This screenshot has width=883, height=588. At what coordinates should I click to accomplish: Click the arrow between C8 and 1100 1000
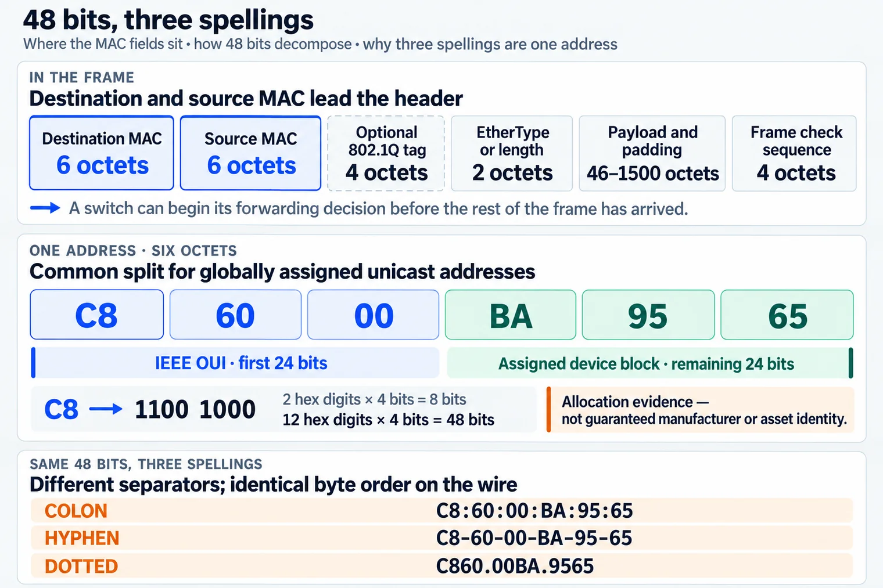(x=106, y=410)
